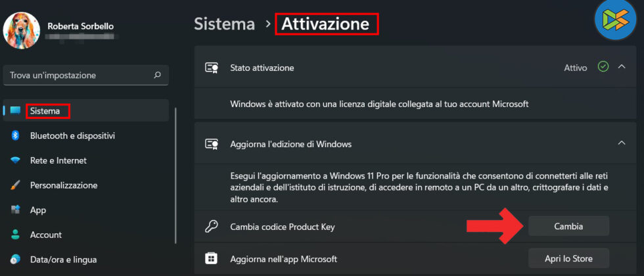Click the App sidebar icon
Image resolution: width=644 pixels, height=276 pixels.
(15, 210)
